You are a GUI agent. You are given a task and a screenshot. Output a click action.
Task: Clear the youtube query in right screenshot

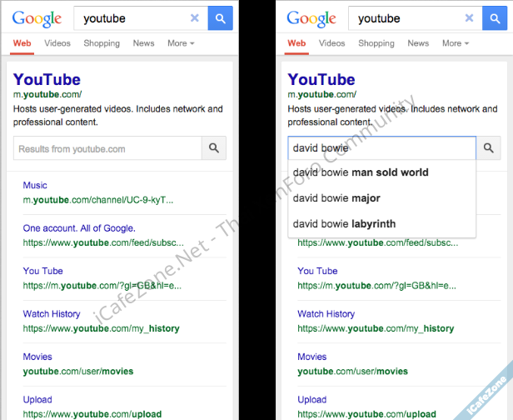coord(470,18)
